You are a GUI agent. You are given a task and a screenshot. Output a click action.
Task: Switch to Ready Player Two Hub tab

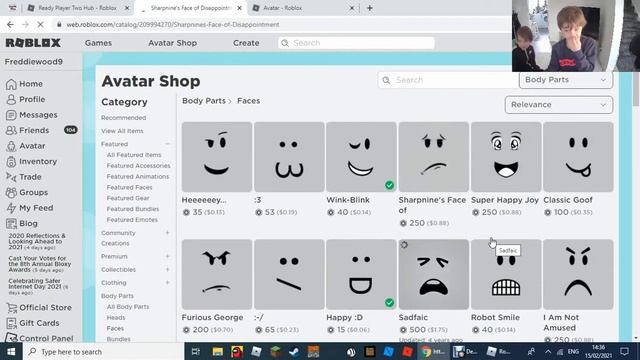(x=78, y=8)
